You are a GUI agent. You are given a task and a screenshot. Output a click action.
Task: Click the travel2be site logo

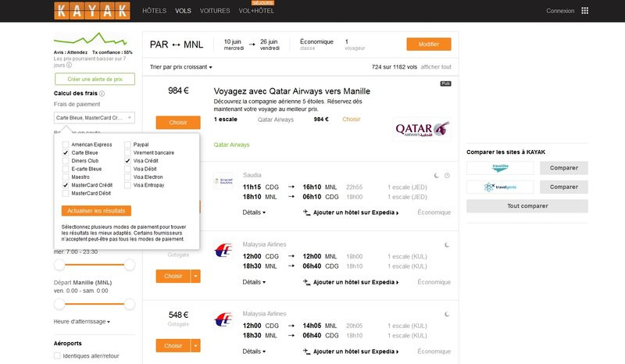point(500,168)
